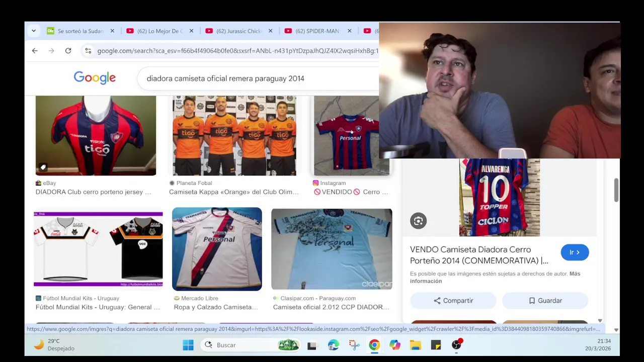
Task: Click the Mercado Libre source label
Action: (196, 298)
